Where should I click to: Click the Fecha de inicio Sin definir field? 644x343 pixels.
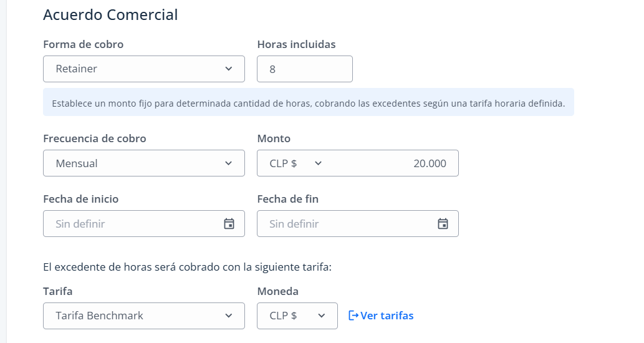tap(144, 223)
